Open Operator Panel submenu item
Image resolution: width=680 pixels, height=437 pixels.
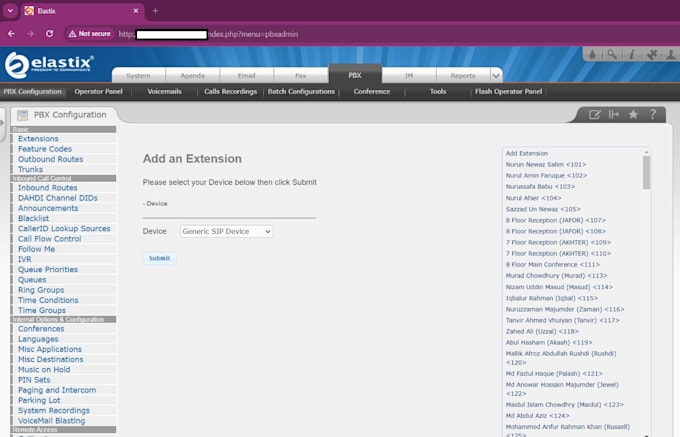click(98, 91)
